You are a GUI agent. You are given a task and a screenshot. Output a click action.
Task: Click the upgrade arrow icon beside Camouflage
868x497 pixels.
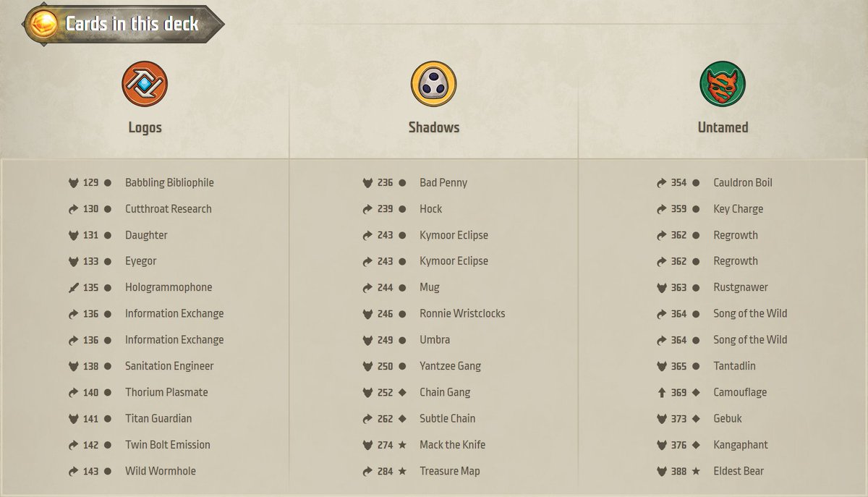coord(661,393)
